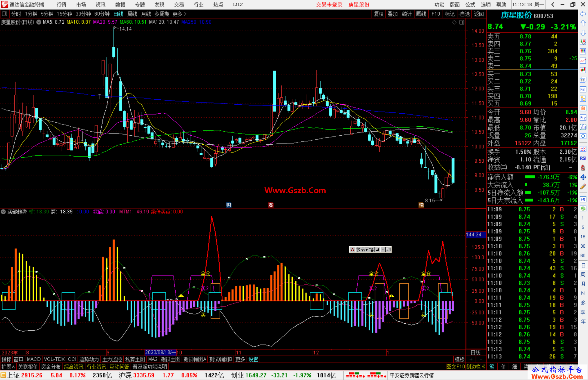588x380 pixels.
Task: Click the 日线 period selector below chart
Action: pos(476,352)
